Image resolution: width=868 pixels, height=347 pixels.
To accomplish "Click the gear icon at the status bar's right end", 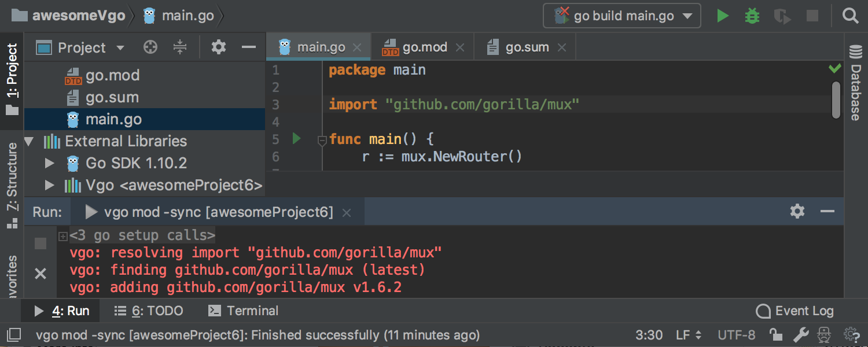I will click(851, 335).
